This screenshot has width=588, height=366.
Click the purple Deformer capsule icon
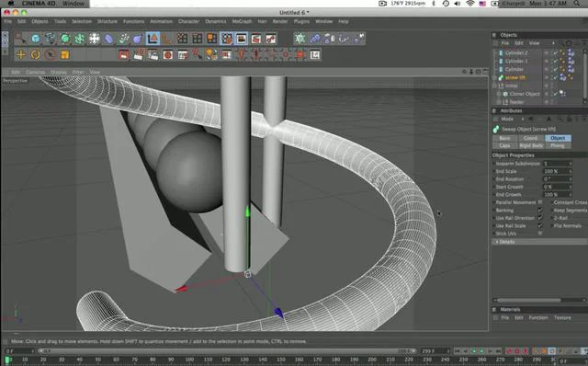coord(108,39)
